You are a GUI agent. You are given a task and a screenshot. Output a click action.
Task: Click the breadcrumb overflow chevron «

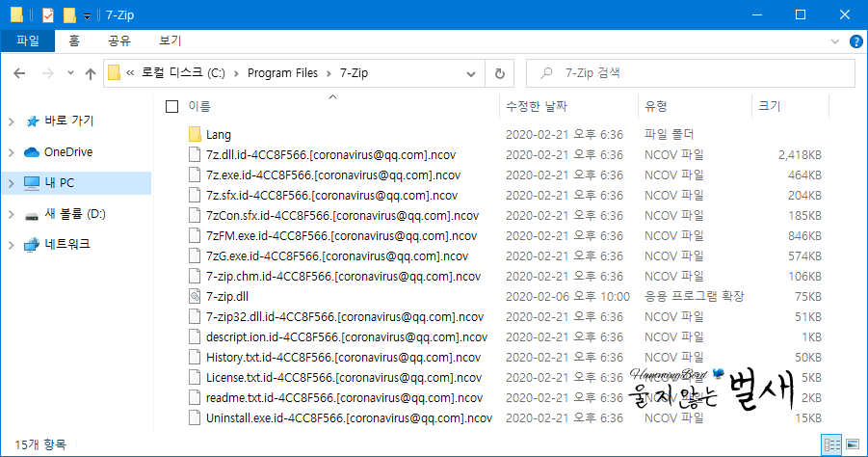[x=130, y=73]
